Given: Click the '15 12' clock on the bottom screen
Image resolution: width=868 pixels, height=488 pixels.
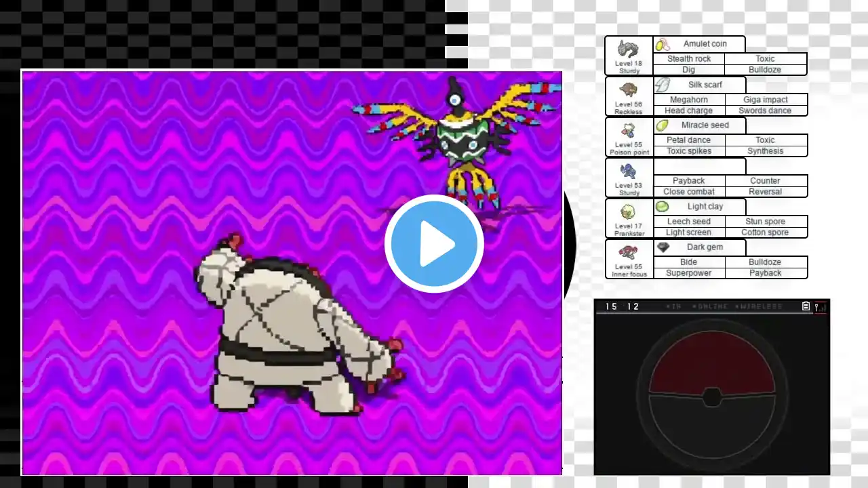Looking at the screenshot, I should [623, 307].
